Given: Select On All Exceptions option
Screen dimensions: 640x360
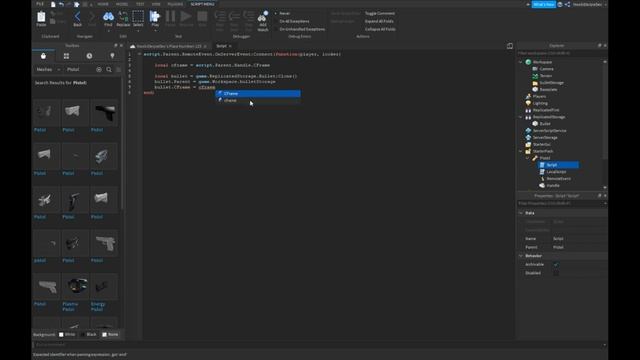Looking at the screenshot, I should tap(294, 21).
